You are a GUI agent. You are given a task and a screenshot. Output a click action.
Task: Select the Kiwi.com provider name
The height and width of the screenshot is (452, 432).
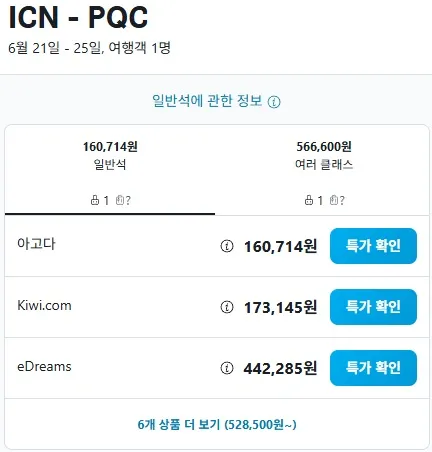coord(44,305)
